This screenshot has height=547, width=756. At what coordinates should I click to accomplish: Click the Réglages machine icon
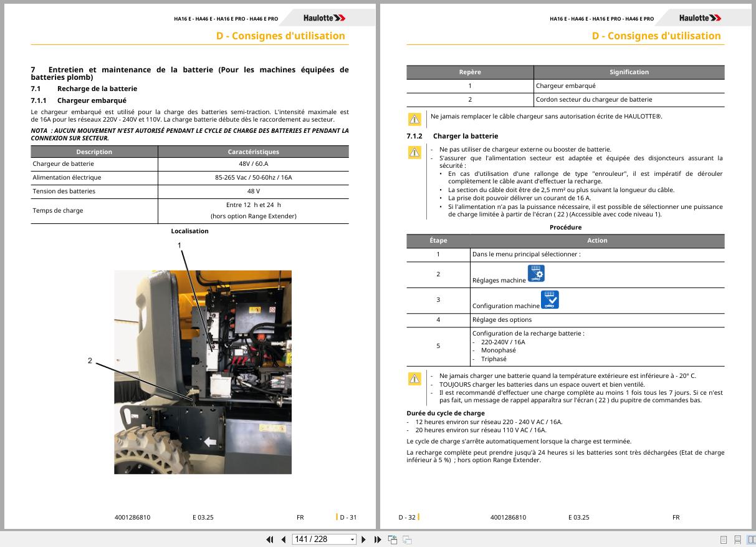point(536,273)
